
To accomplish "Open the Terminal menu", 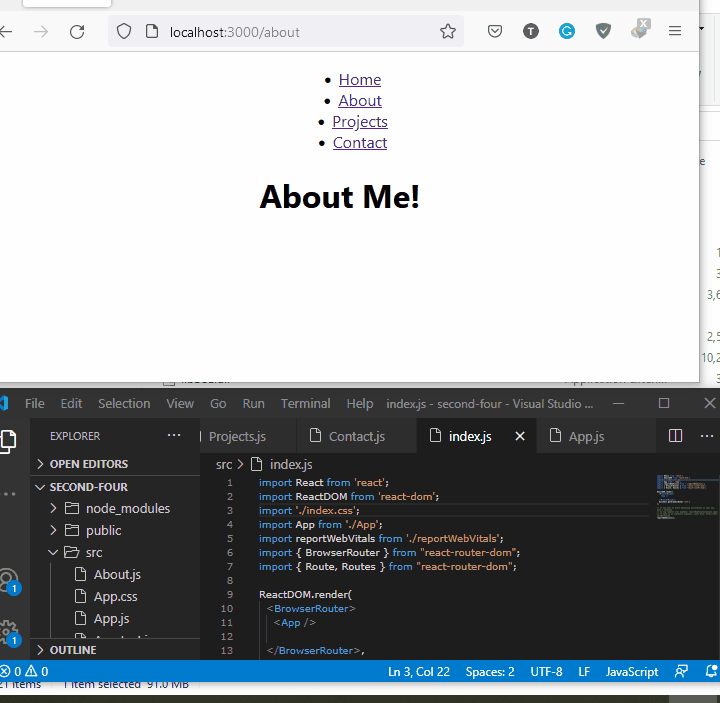I will [x=305, y=404].
